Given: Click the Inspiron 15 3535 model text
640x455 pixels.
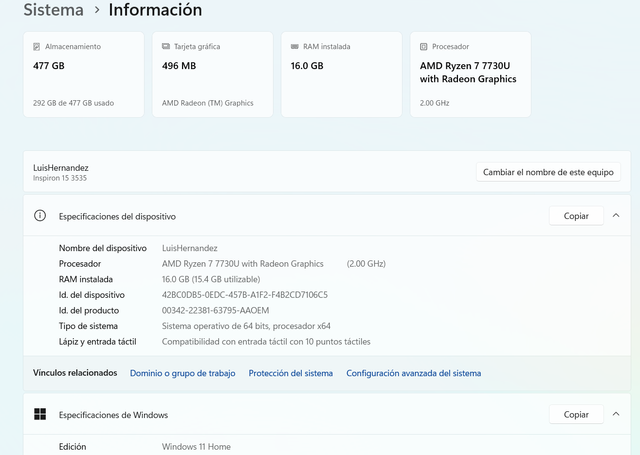Looking at the screenshot, I should click(60, 178).
